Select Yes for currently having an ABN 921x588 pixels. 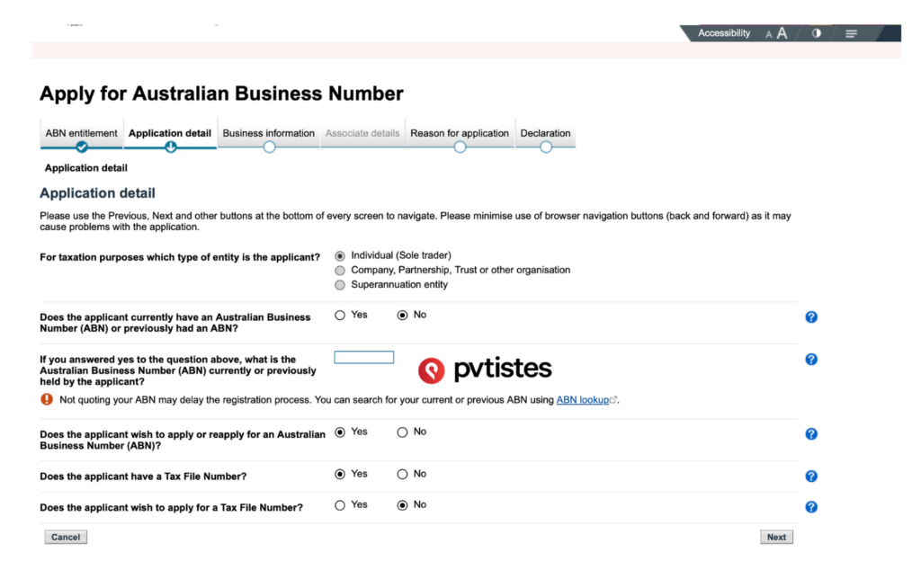click(339, 314)
